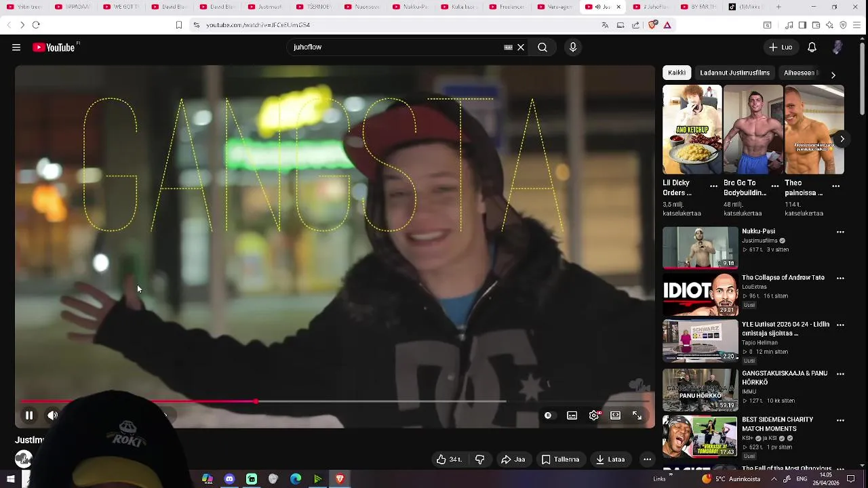
Task: Select the Ladannut Justimusfilms chip
Action: (x=735, y=73)
